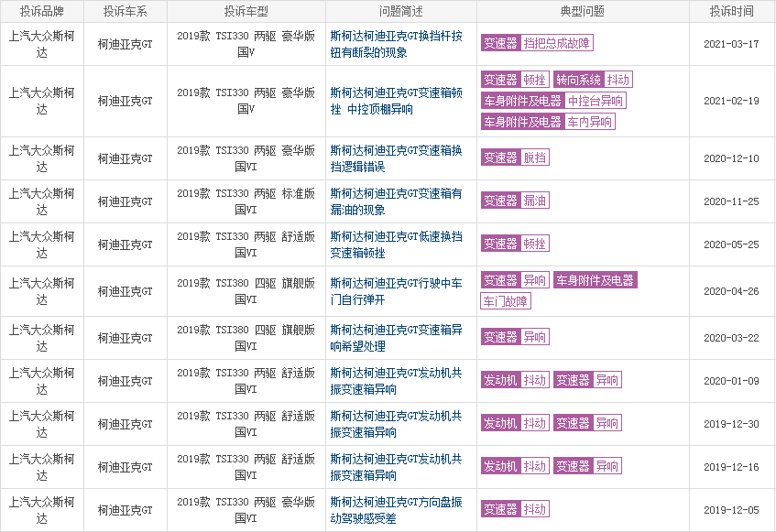The width and height of the screenshot is (776, 532).
Task: Select the date 2019-12-05
Action: (731, 510)
